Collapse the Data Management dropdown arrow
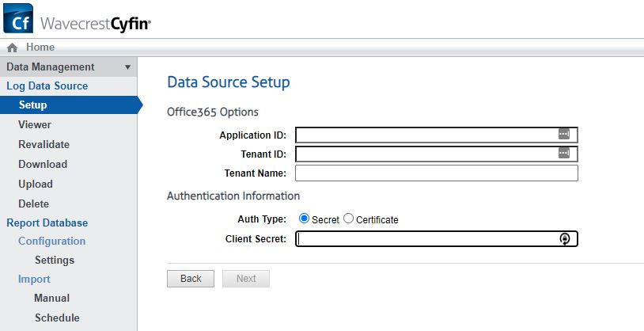The image size is (644, 331). [x=127, y=67]
